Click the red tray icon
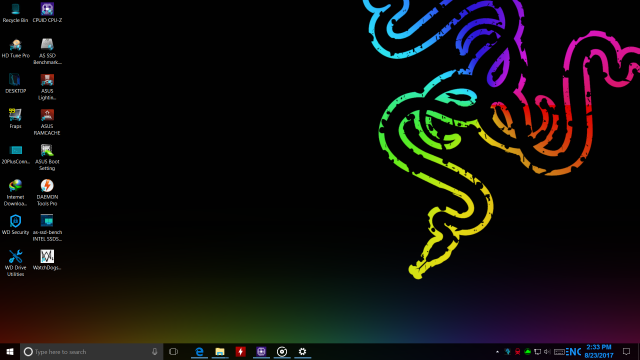The height and width of the screenshot is (360, 640). (518, 351)
